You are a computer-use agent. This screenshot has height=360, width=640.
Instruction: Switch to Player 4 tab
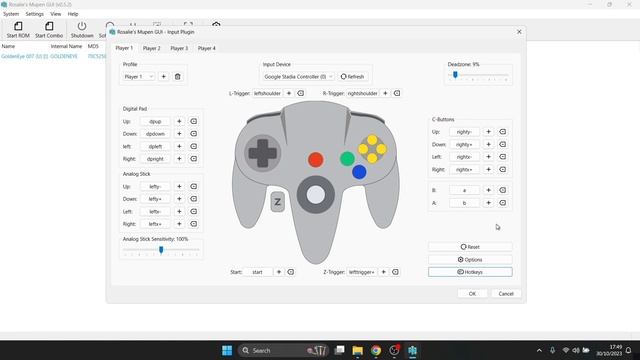(x=207, y=48)
